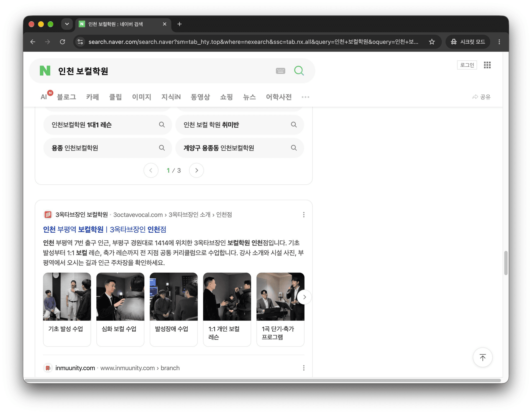Search icon for 계양구 용종동 인천보컬학원
532x414 pixels.
pyautogui.click(x=294, y=148)
